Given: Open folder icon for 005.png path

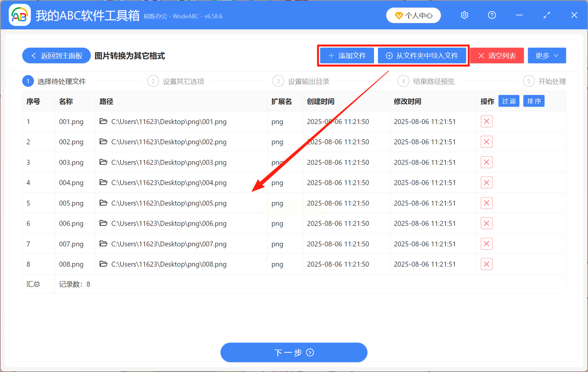Looking at the screenshot, I should tap(103, 203).
